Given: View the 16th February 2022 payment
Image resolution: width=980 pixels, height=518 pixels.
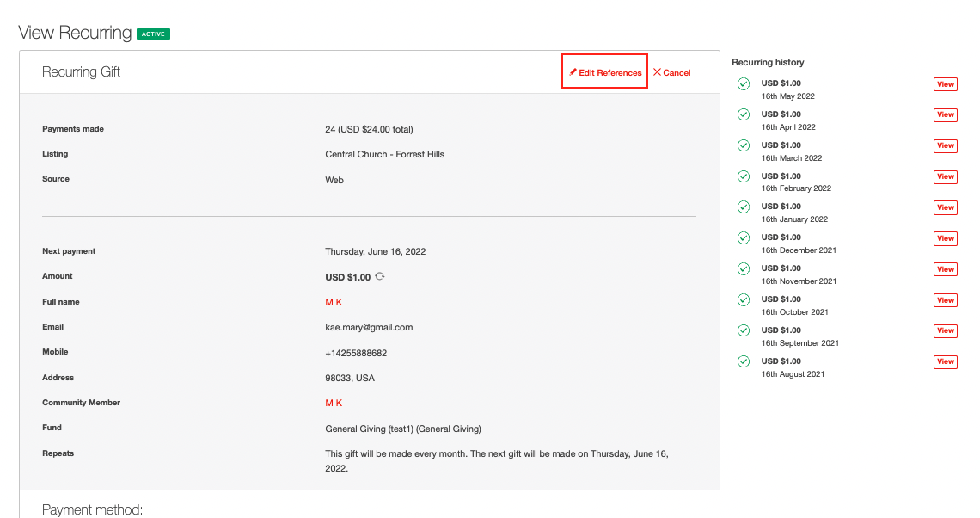Looking at the screenshot, I should [x=945, y=176].
